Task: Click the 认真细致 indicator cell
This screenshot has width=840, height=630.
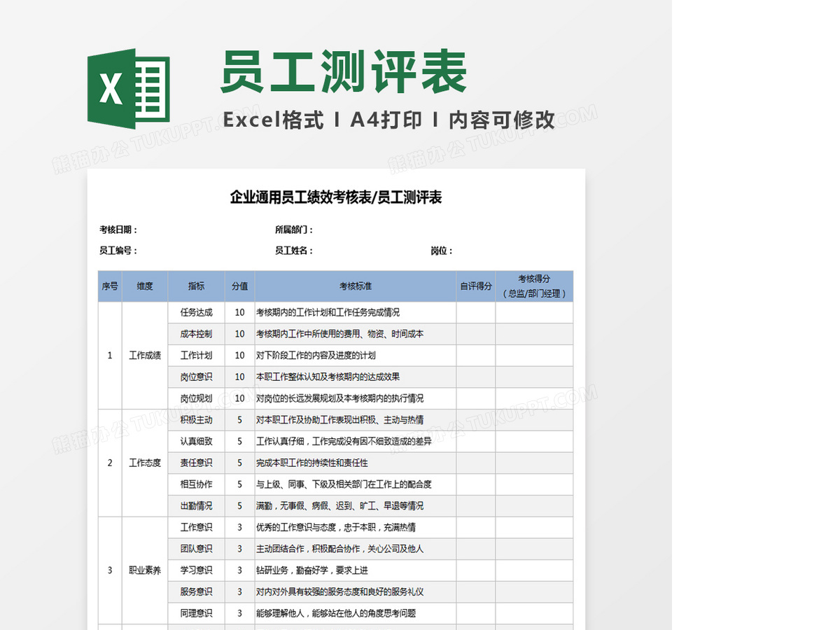Action: 197,442
